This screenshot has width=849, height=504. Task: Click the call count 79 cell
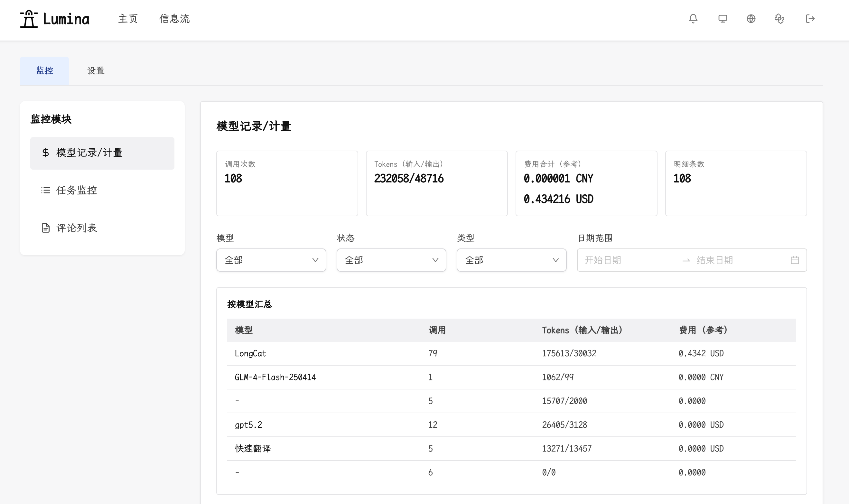pyautogui.click(x=433, y=354)
